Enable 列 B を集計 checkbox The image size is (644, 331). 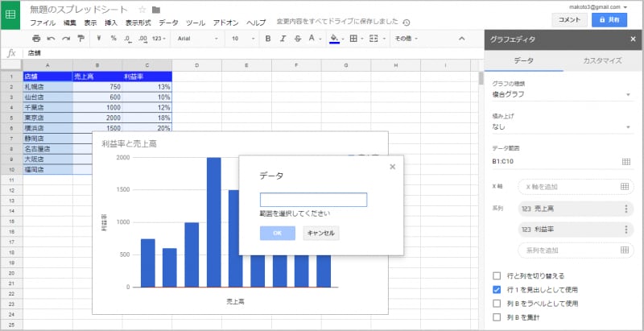497,317
